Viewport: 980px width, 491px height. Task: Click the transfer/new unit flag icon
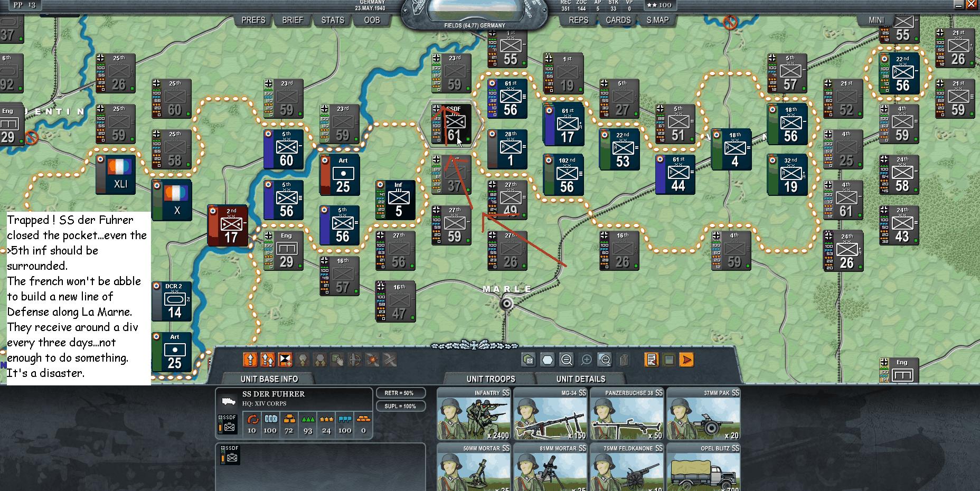(x=285, y=360)
